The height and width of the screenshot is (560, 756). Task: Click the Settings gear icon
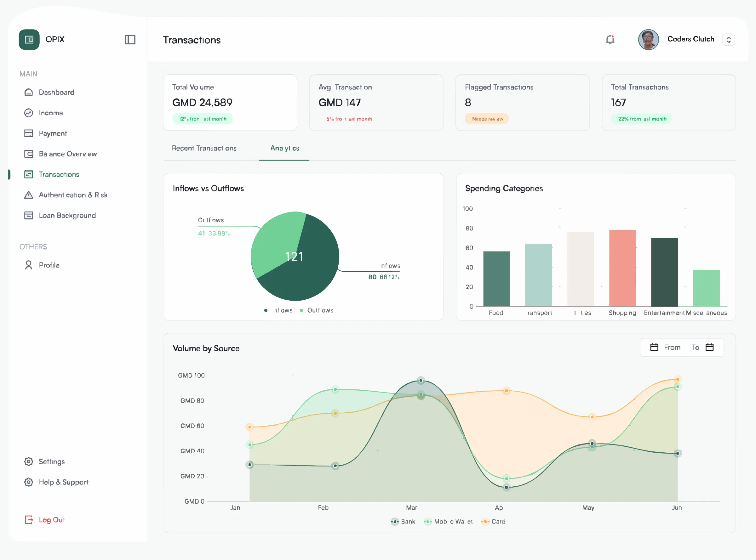click(x=29, y=462)
